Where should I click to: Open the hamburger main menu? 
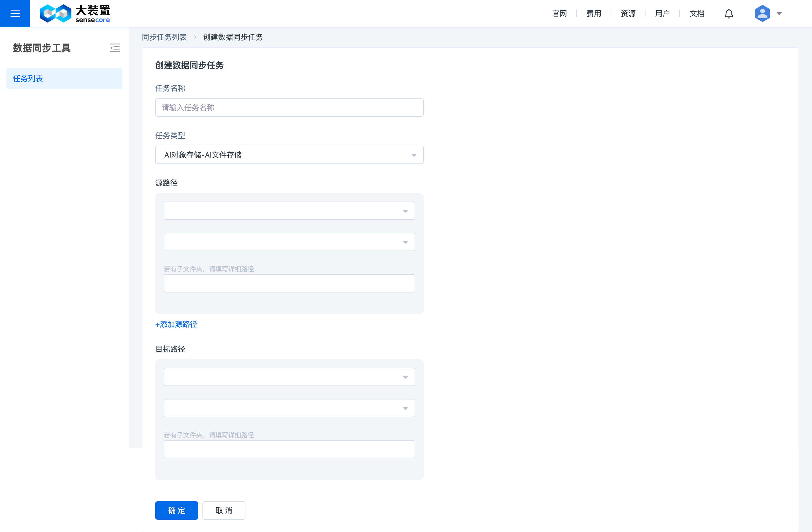[15, 13]
